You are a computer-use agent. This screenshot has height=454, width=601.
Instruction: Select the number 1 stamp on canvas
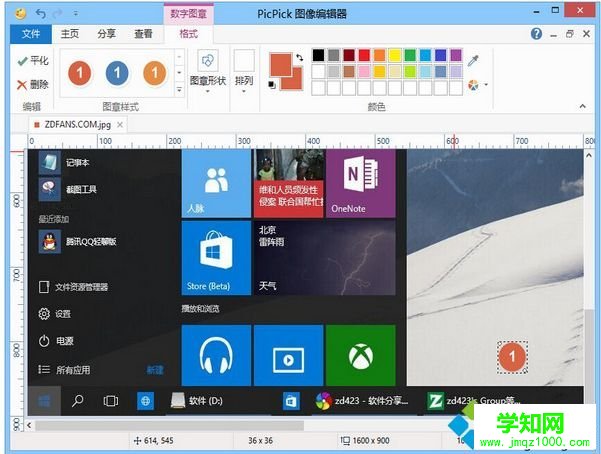coord(512,357)
